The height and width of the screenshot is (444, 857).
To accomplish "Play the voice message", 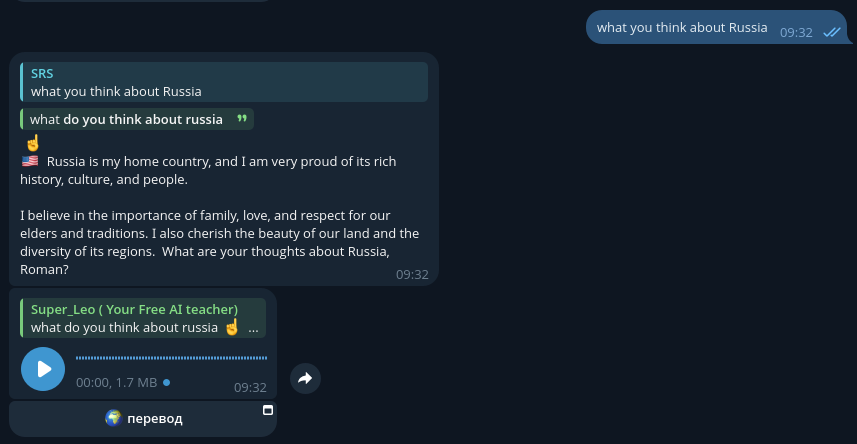I will click(43, 369).
